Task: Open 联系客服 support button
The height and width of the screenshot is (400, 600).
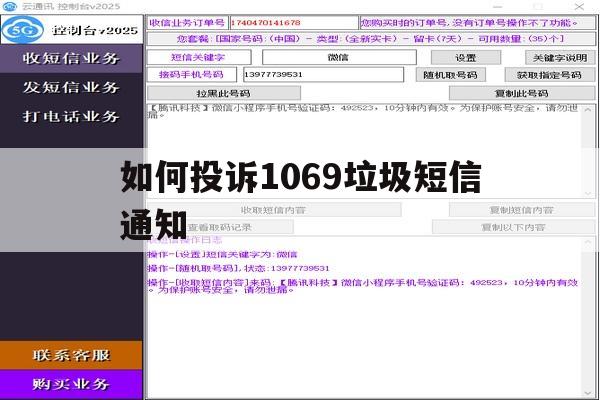Action: point(71,355)
